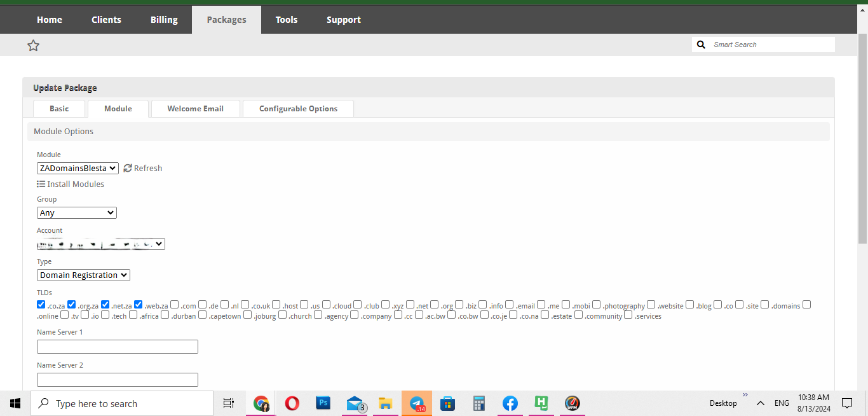Click the taskbar clock 10:38 AM
The image size is (868, 416).
pos(813,403)
